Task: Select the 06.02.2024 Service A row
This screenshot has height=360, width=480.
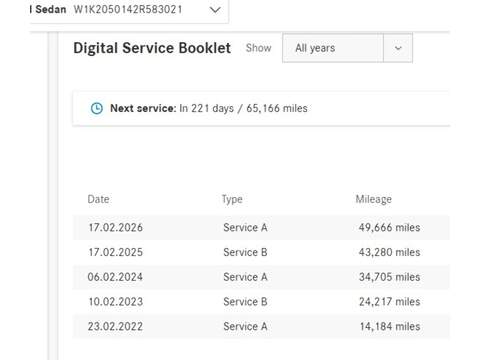Action: click(261, 277)
